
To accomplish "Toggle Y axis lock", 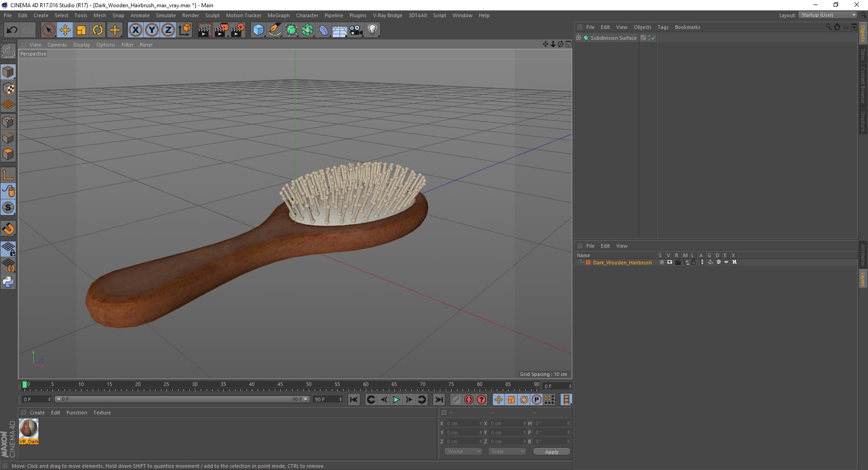I will (x=152, y=30).
